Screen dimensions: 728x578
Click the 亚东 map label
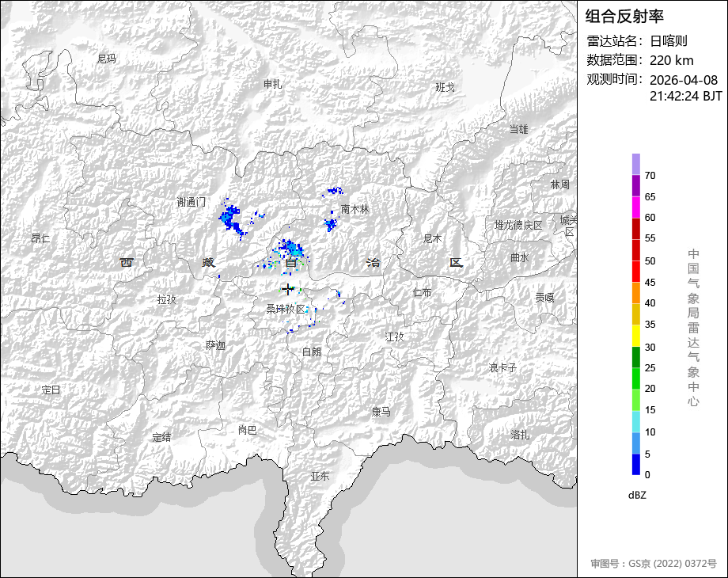pyautogui.click(x=320, y=475)
